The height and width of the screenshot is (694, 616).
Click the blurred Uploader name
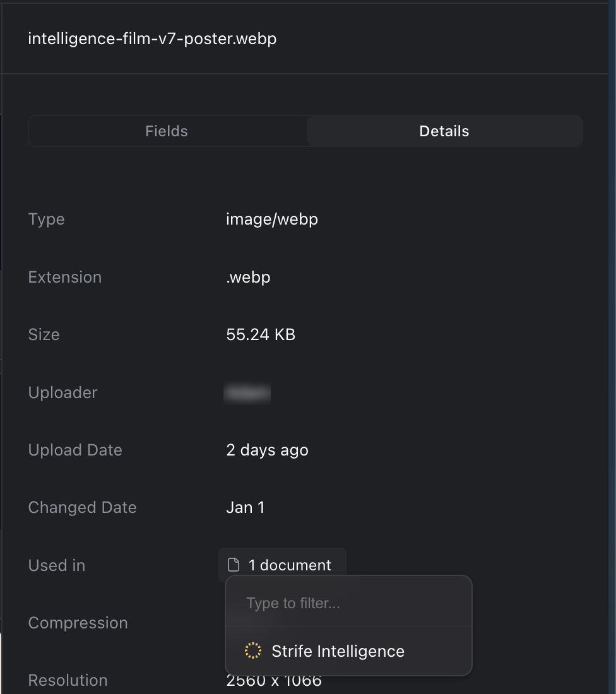247,392
